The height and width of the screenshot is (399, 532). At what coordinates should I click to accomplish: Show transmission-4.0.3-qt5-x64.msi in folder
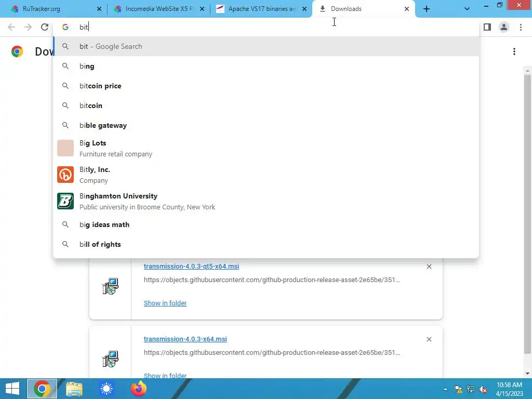coord(165,303)
